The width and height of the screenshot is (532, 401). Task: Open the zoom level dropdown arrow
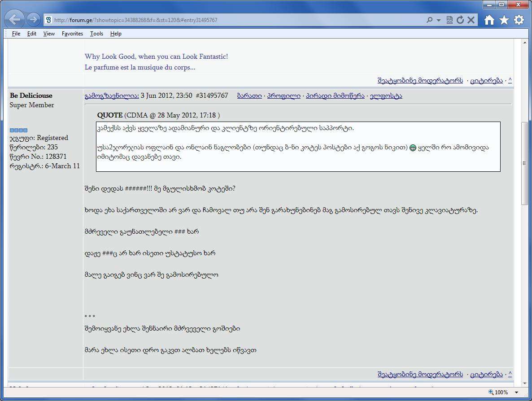[x=517, y=392]
